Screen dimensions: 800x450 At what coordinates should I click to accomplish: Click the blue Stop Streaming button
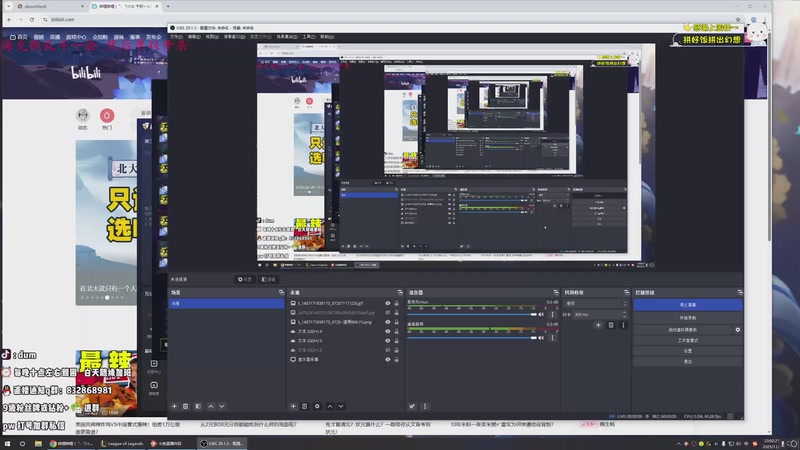point(687,304)
